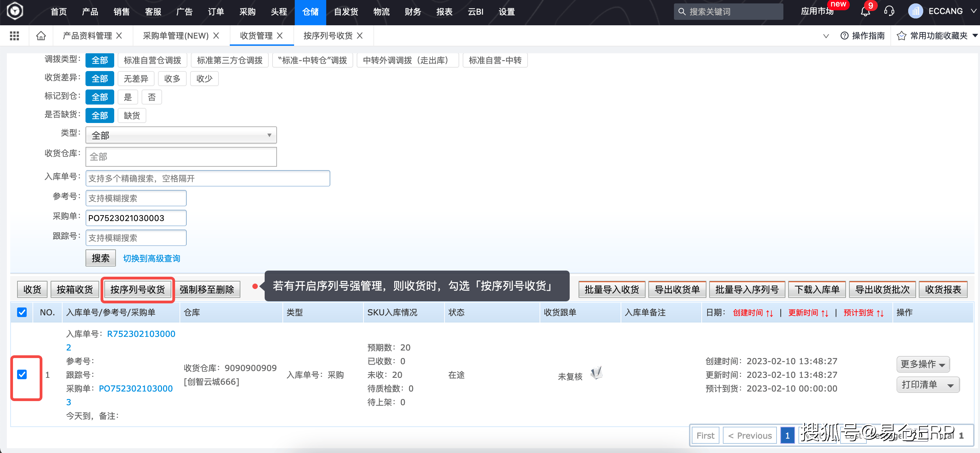Uncheck the row 1 checkbox
The width and height of the screenshot is (980, 453).
coord(22,375)
